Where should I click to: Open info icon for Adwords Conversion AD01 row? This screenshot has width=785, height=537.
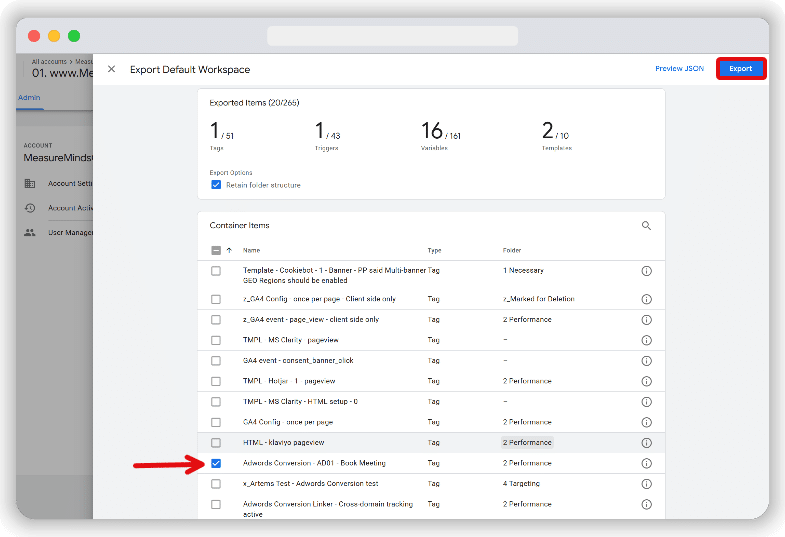click(646, 463)
